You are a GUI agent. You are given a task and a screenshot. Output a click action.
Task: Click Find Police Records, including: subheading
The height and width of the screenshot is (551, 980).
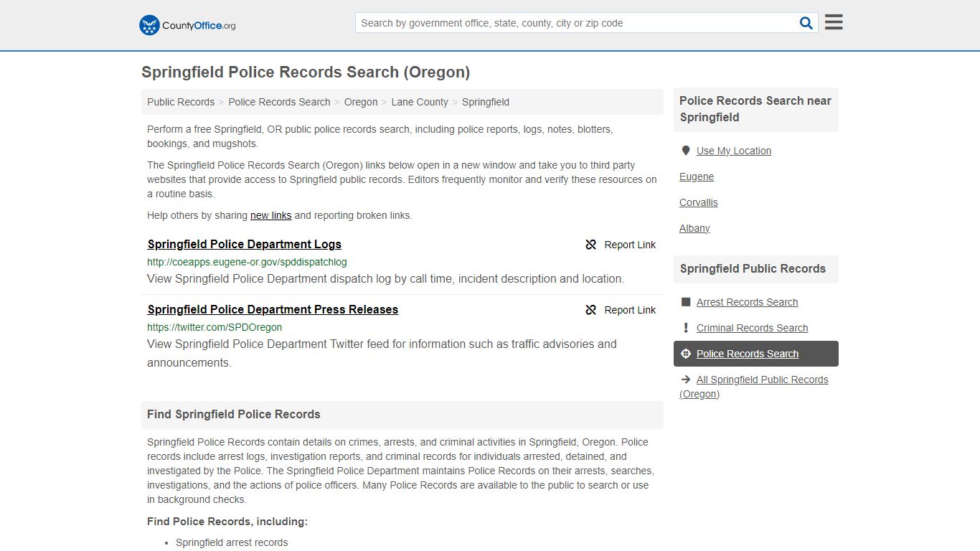pyautogui.click(x=227, y=522)
